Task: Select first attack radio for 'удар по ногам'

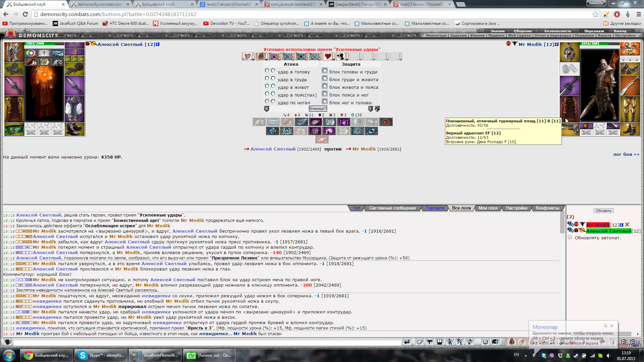Action: pyautogui.click(x=267, y=101)
